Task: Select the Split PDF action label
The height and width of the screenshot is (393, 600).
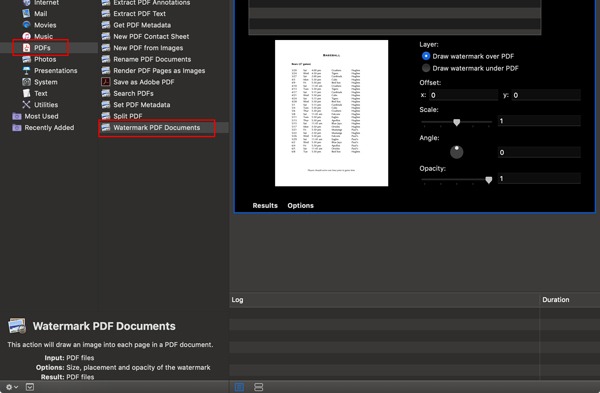Action: coord(127,116)
